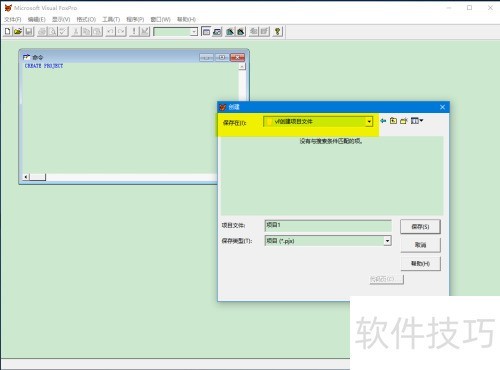Click the FoxPro fox icon in the title bar
Screen dimensions: 500x370
[8, 8]
